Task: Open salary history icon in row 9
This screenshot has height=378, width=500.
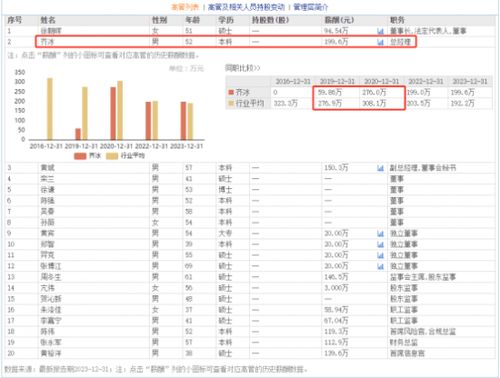Action: [x=380, y=234]
